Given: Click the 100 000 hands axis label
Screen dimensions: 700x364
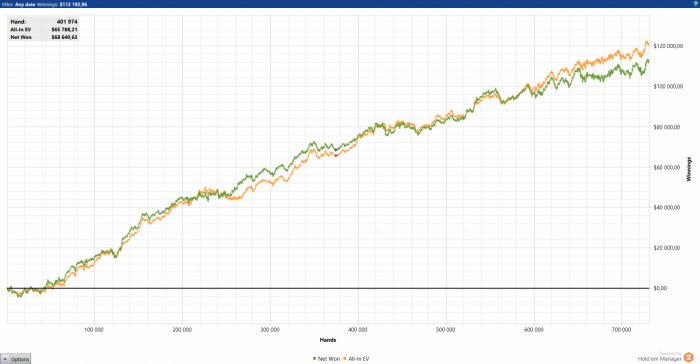Looking at the screenshot, I should [x=94, y=330].
